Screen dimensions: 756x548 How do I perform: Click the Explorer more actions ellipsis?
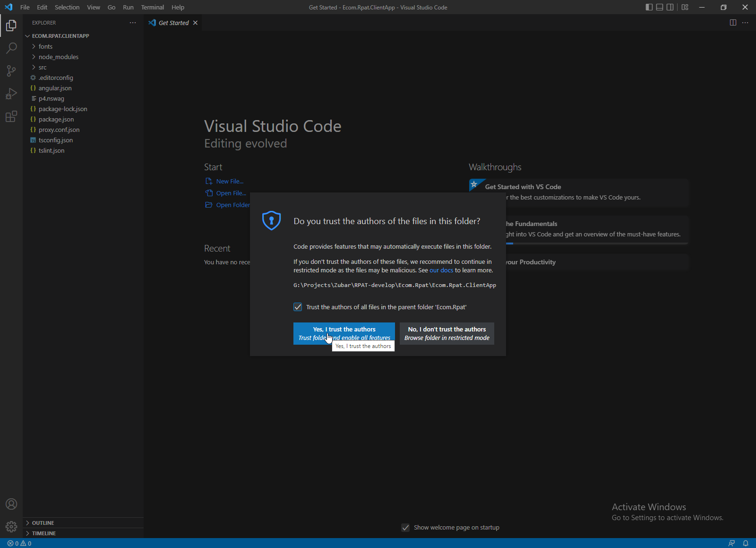click(133, 23)
